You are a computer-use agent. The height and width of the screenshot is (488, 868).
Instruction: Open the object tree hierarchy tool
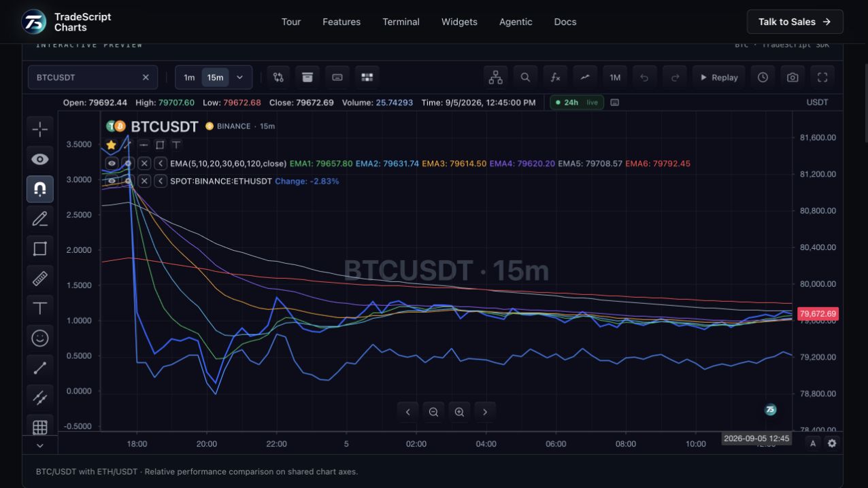tap(496, 77)
